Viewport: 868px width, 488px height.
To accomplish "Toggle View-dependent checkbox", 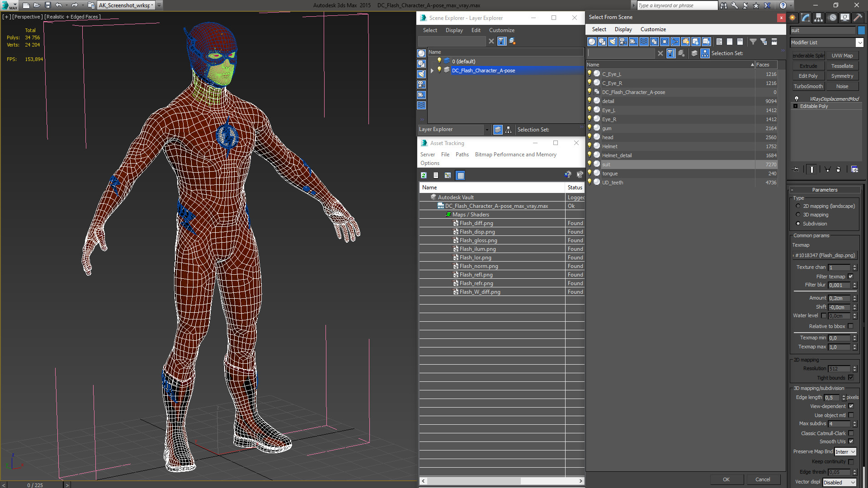I will [x=851, y=406].
